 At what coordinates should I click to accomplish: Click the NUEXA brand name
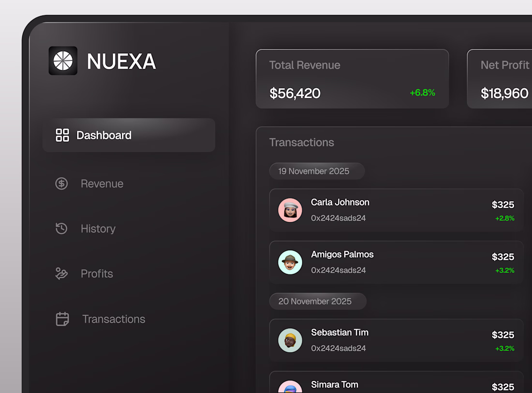click(121, 61)
